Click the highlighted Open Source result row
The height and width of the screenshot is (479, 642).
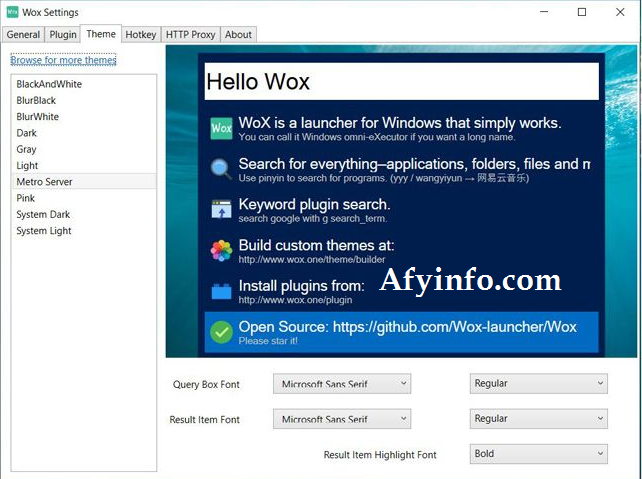pos(401,332)
